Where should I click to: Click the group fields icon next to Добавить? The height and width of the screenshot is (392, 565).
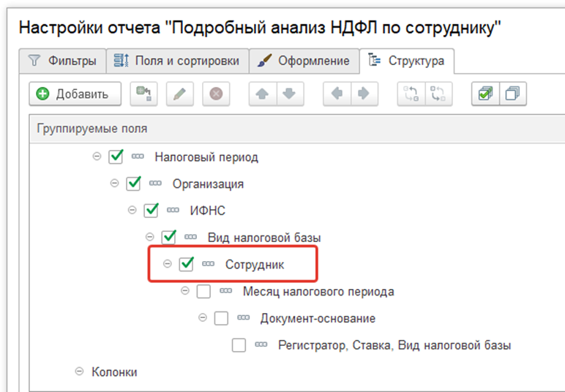(143, 94)
